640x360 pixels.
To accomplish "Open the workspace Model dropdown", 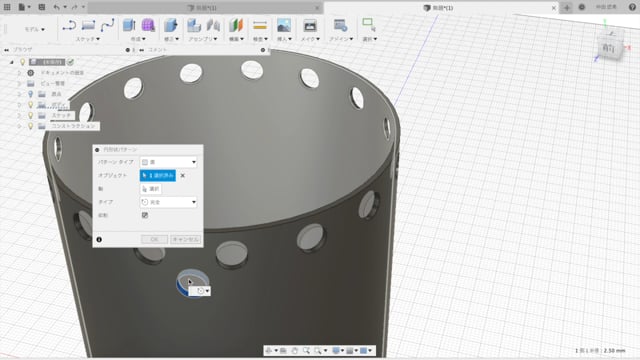I will 35,29.
